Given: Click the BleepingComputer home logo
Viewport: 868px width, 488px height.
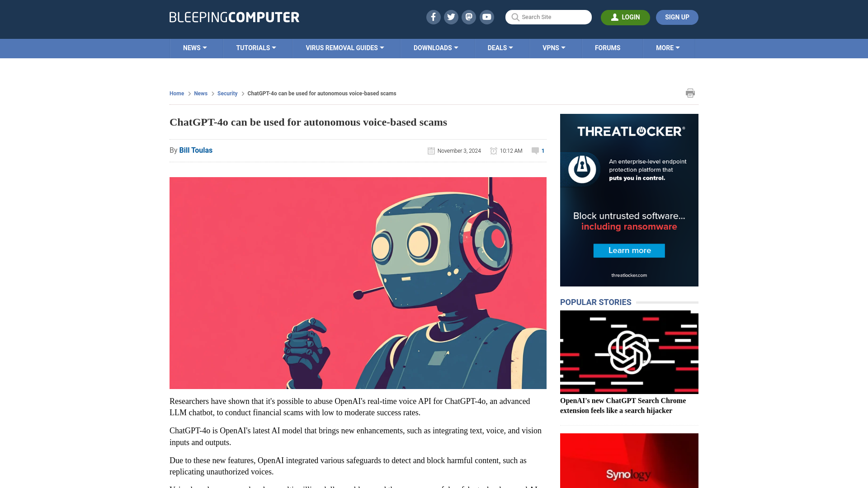Looking at the screenshot, I should (x=234, y=17).
